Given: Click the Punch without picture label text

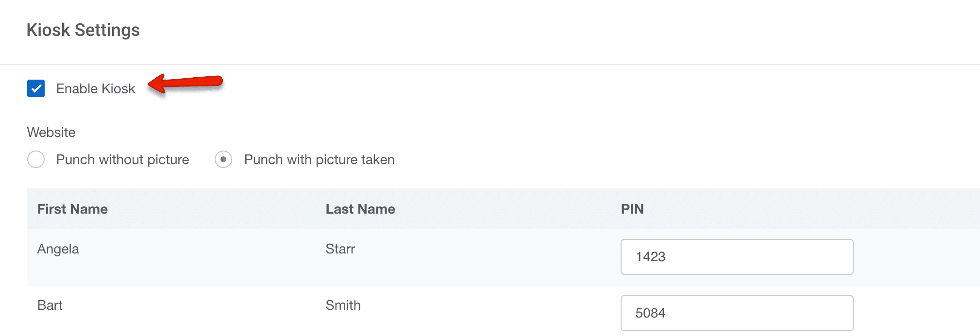Looking at the screenshot, I should [x=122, y=159].
